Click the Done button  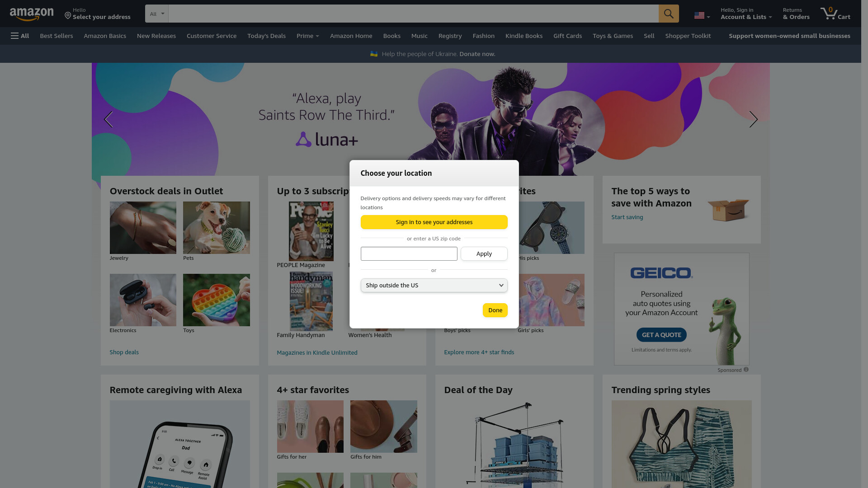(495, 310)
